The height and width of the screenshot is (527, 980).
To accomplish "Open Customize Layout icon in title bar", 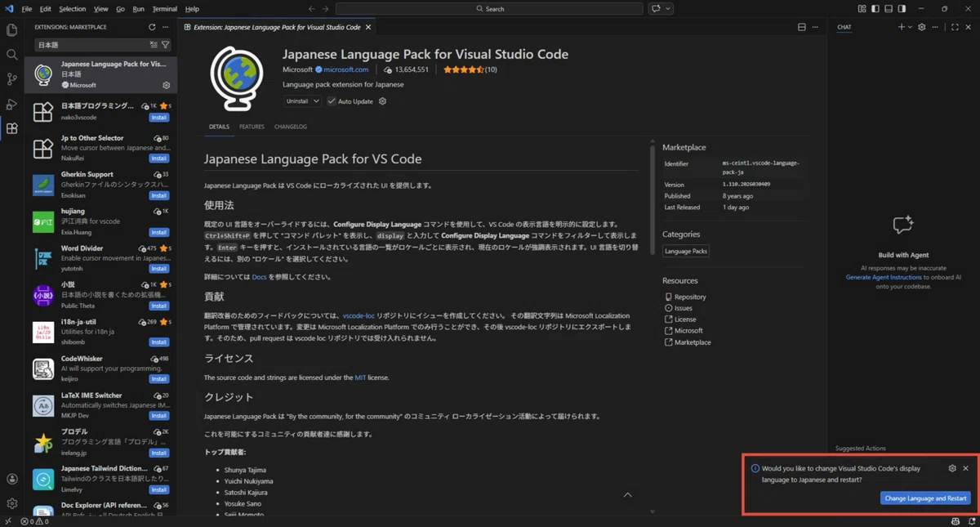I will tap(862, 9).
